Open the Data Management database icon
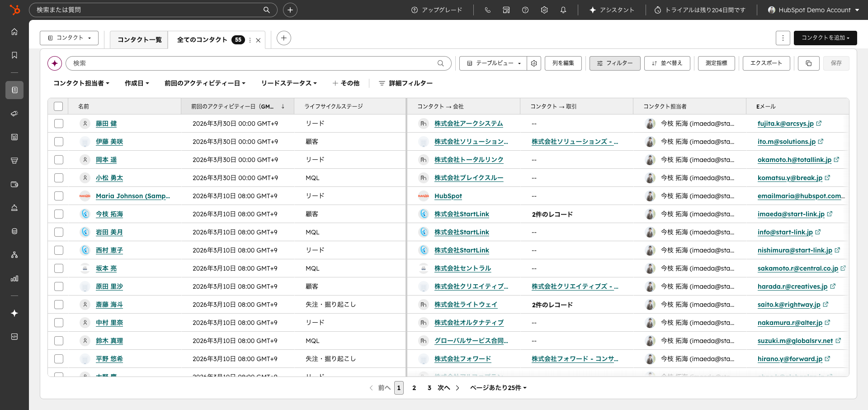868x410 pixels. 14,231
